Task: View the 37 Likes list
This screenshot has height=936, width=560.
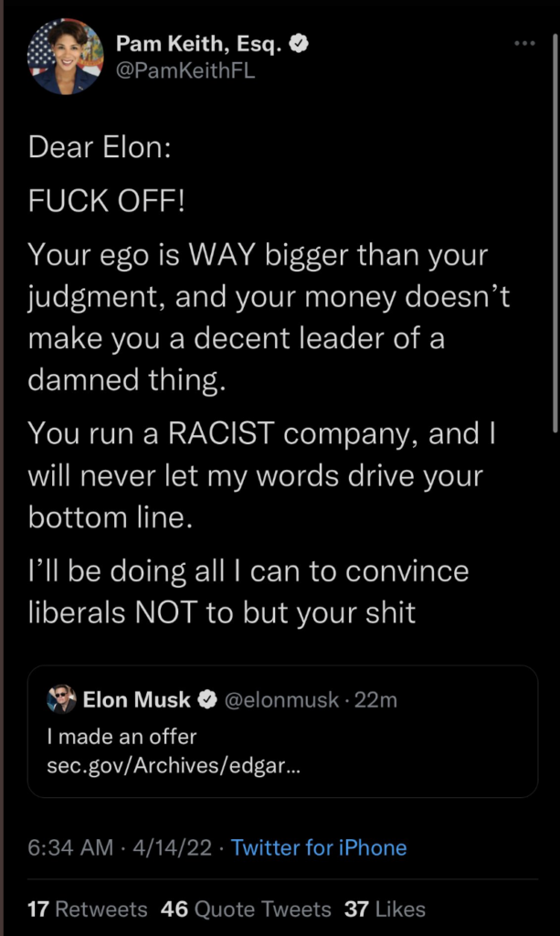Action: pyautogui.click(x=385, y=909)
